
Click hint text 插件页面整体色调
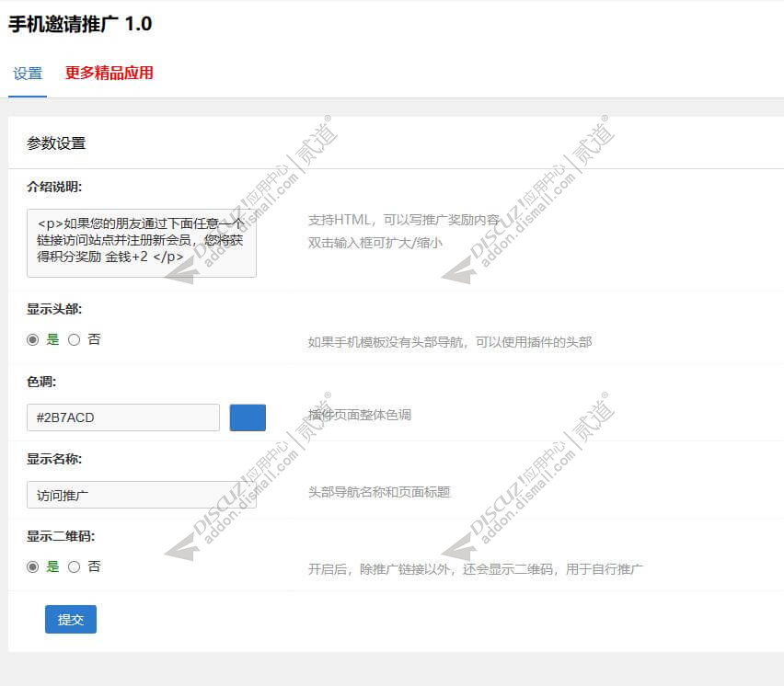click(360, 415)
